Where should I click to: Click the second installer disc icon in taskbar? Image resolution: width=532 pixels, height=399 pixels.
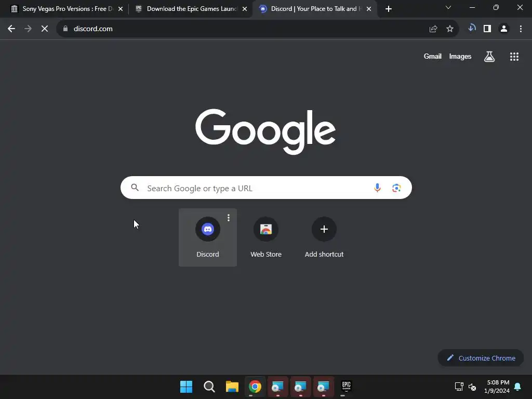[x=301, y=387]
